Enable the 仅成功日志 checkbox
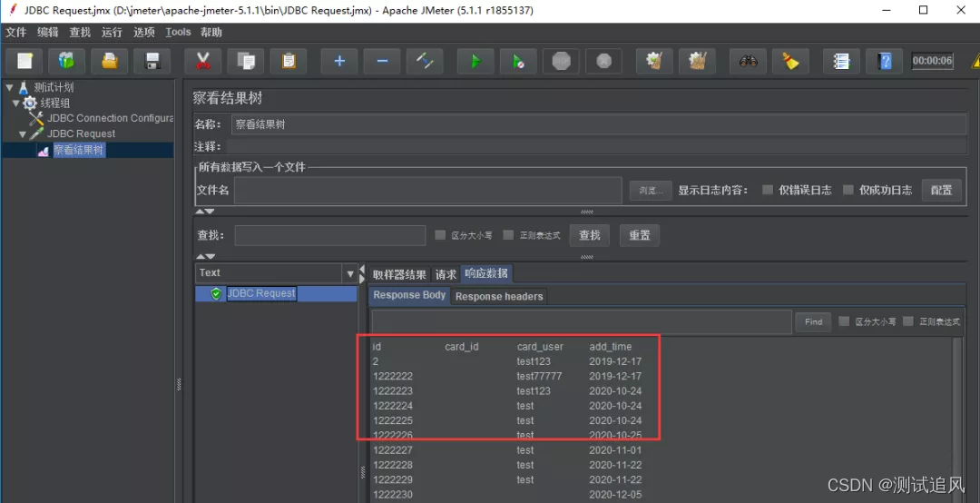 848,190
